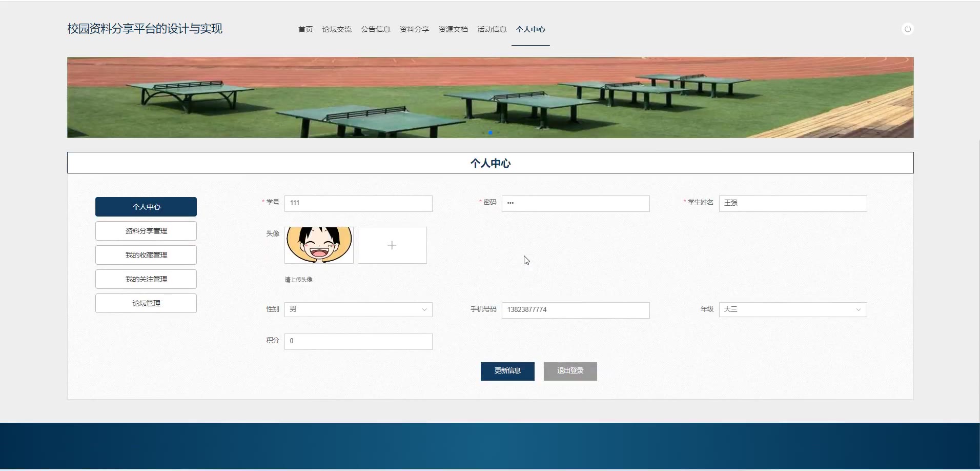Screen dimensions: 980x471
Task: Click the 更新信息 button
Action: [x=507, y=371]
